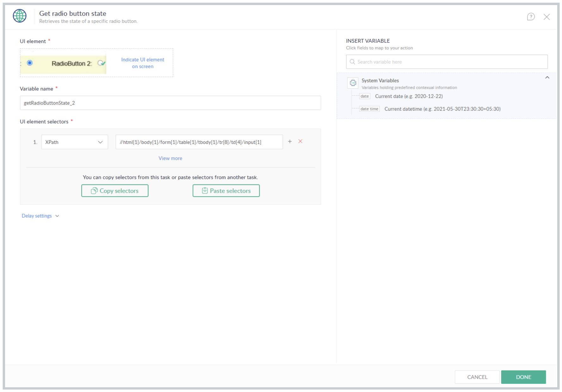Viewport: 562px width, 392px height.
Task: Focus the Variable name input field
Action: 170,103
